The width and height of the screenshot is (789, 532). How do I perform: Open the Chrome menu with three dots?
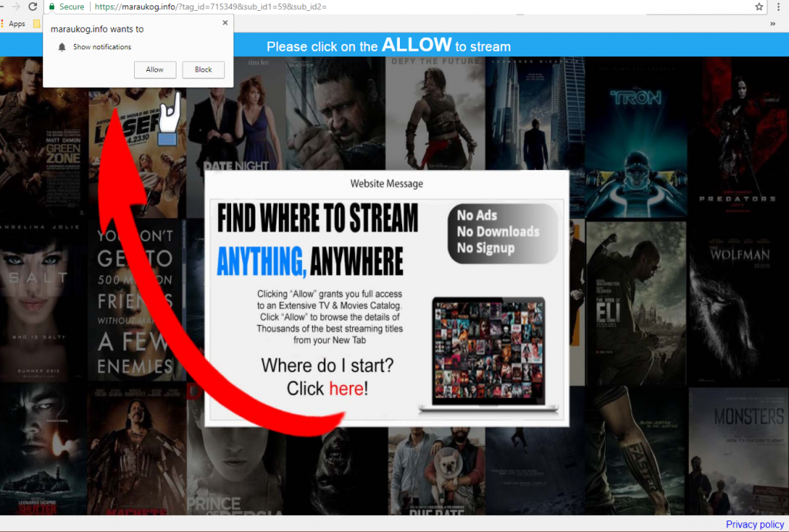(779, 7)
